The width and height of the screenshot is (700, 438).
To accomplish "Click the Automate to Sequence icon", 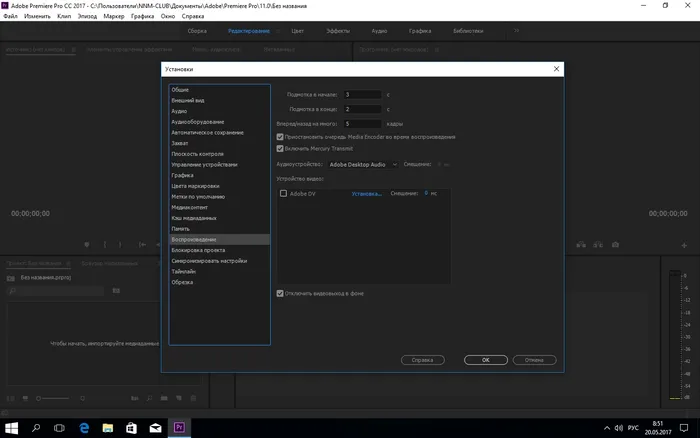I will coord(134,398).
